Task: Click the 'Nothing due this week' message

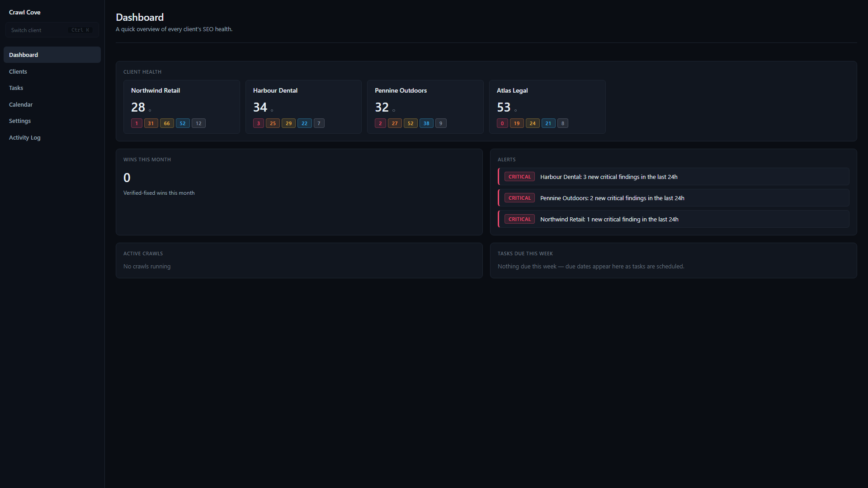Action: coord(591,267)
